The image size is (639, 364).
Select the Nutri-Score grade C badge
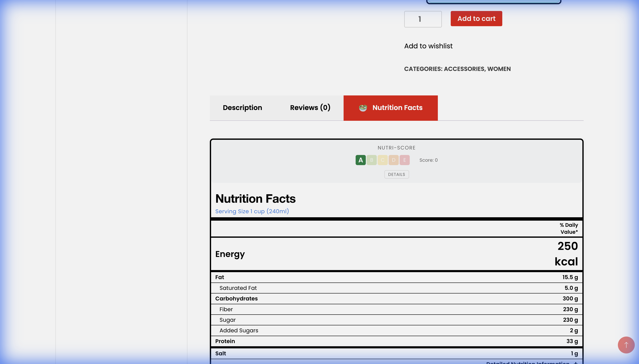click(382, 160)
